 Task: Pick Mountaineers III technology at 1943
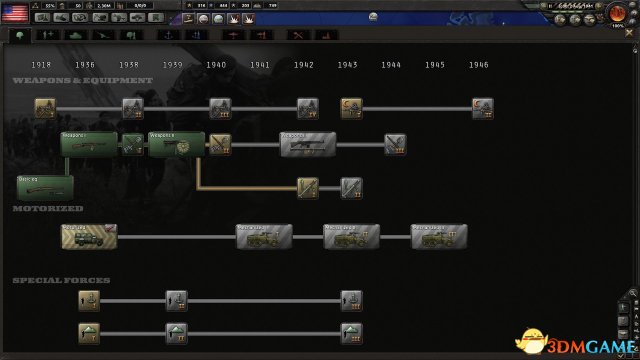click(x=351, y=333)
